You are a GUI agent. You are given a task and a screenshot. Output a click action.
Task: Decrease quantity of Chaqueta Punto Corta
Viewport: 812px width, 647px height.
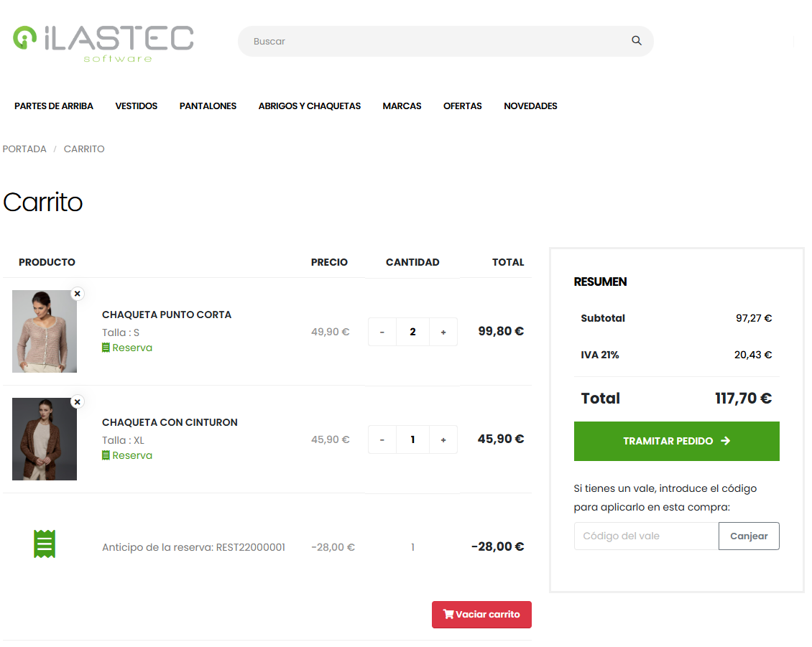click(382, 332)
